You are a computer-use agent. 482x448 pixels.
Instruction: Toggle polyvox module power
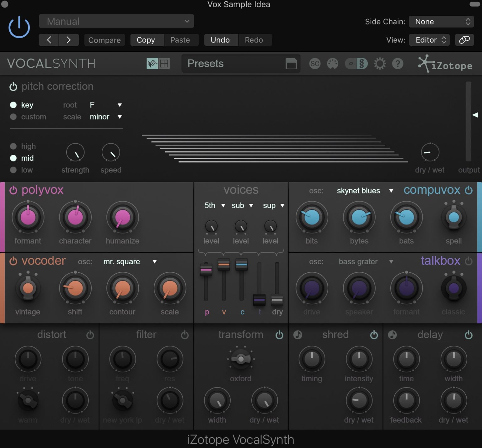click(x=13, y=190)
